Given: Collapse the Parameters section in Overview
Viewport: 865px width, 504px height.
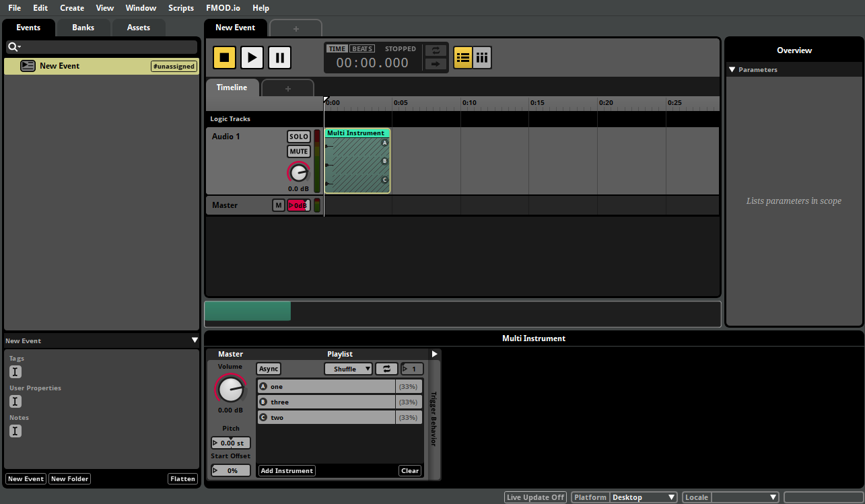Looking at the screenshot, I should point(732,69).
